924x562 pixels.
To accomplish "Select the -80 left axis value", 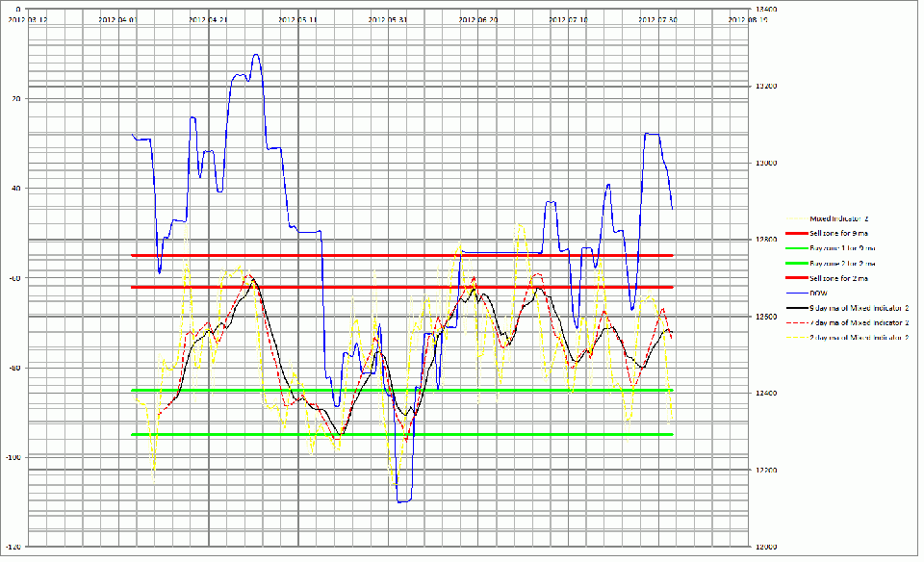I will tap(14, 368).
